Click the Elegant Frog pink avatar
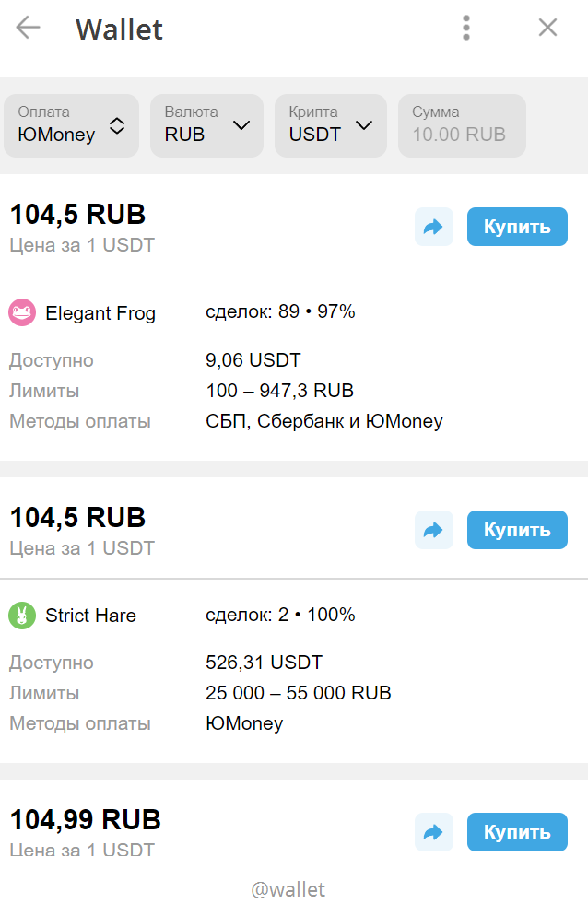This screenshot has height=904, width=588. click(x=22, y=312)
